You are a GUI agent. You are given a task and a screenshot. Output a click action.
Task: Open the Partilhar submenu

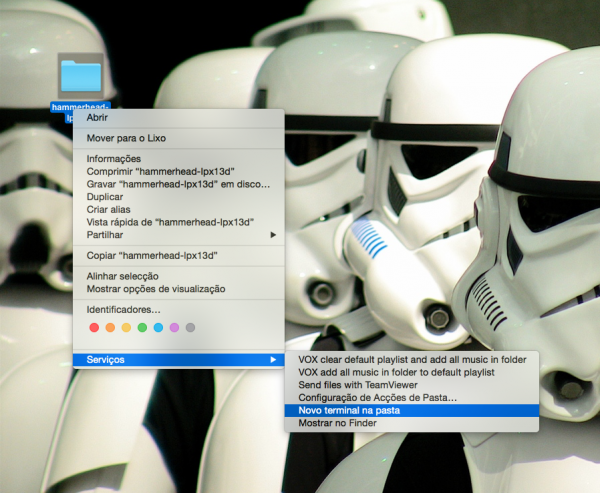pos(179,235)
